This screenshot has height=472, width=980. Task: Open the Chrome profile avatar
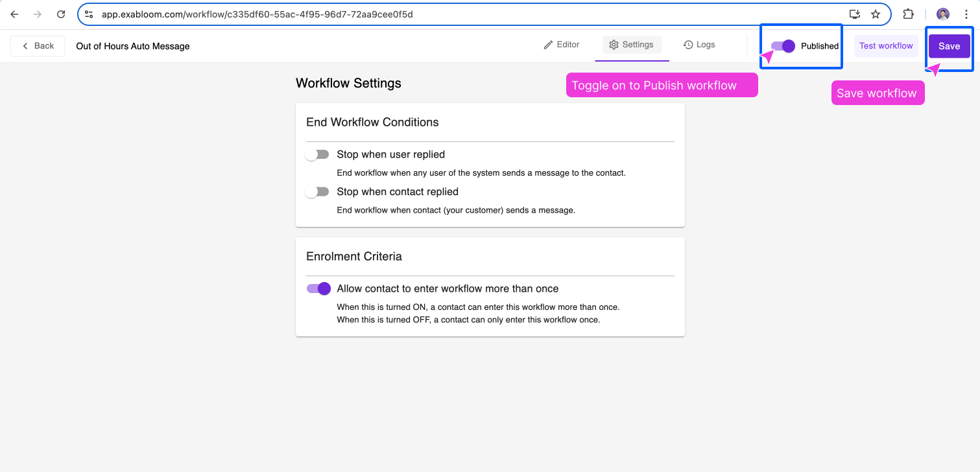click(943, 14)
